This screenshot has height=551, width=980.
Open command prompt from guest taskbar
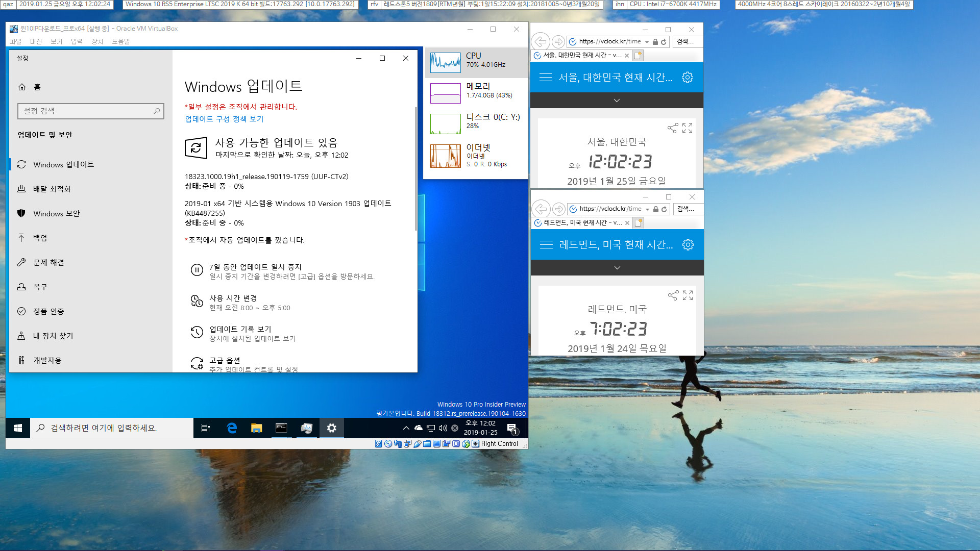pyautogui.click(x=281, y=428)
